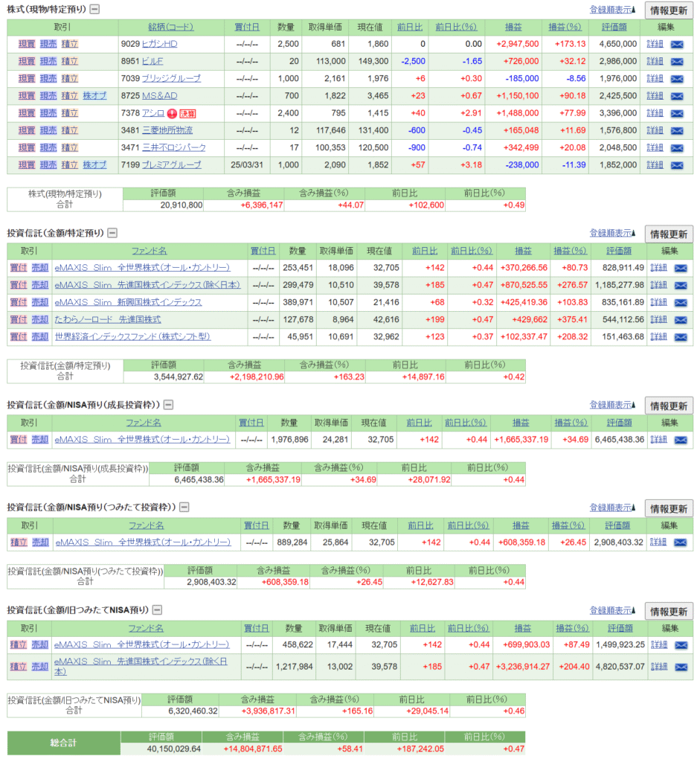This screenshot has height=762, width=700.
Task: Open the 三井不ロジパーク stock link
Action: [x=174, y=147]
